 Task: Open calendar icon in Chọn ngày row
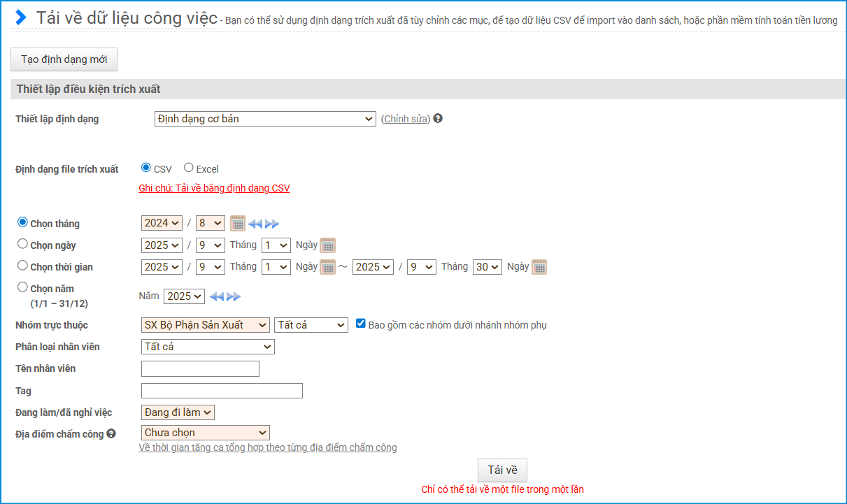point(327,245)
